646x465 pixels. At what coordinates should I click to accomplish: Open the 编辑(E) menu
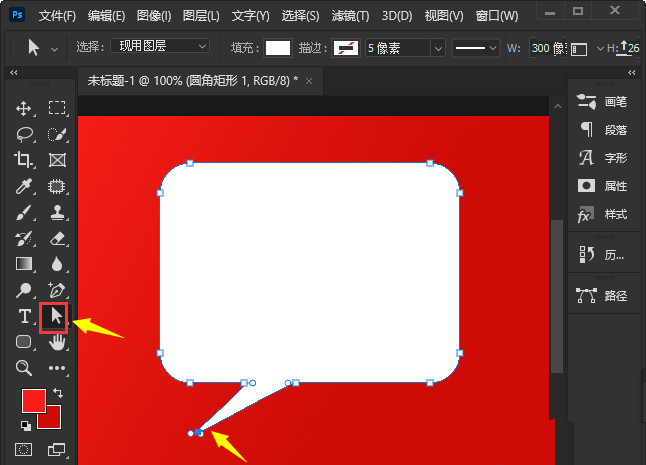point(106,16)
